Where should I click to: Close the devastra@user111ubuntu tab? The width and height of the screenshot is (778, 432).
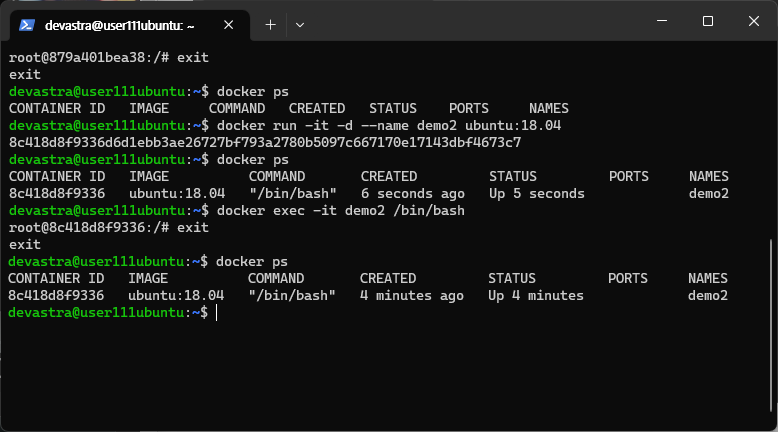[x=228, y=25]
